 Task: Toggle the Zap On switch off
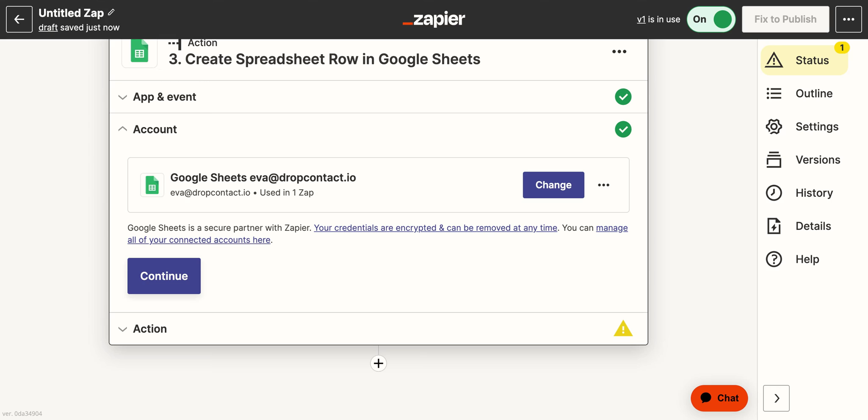point(711,19)
